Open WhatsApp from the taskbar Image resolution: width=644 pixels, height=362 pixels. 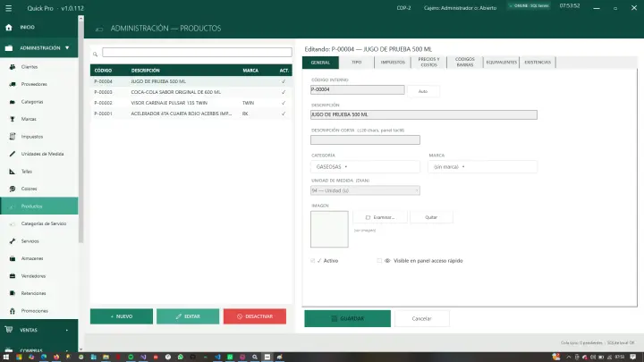(x=181, y=357)
